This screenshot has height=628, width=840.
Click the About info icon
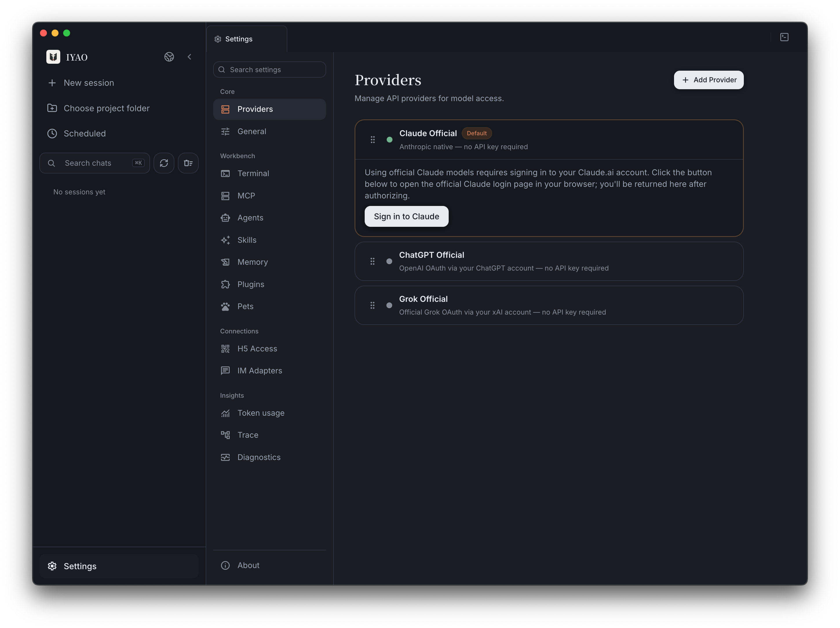click(x=226, y=565)
